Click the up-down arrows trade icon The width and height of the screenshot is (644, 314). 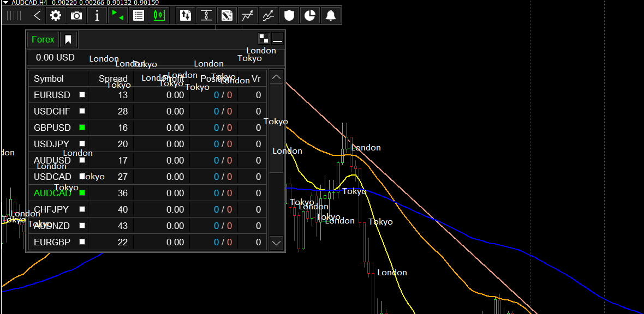185,16
